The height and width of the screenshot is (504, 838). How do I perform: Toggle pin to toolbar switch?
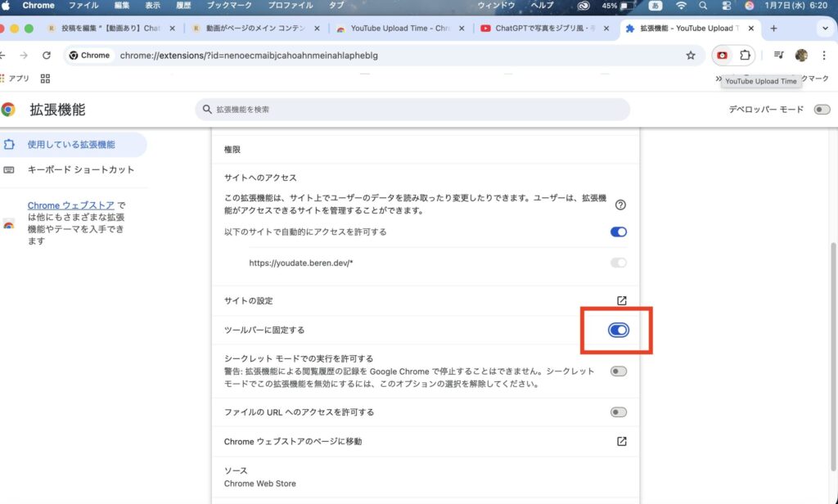[619, 330]
